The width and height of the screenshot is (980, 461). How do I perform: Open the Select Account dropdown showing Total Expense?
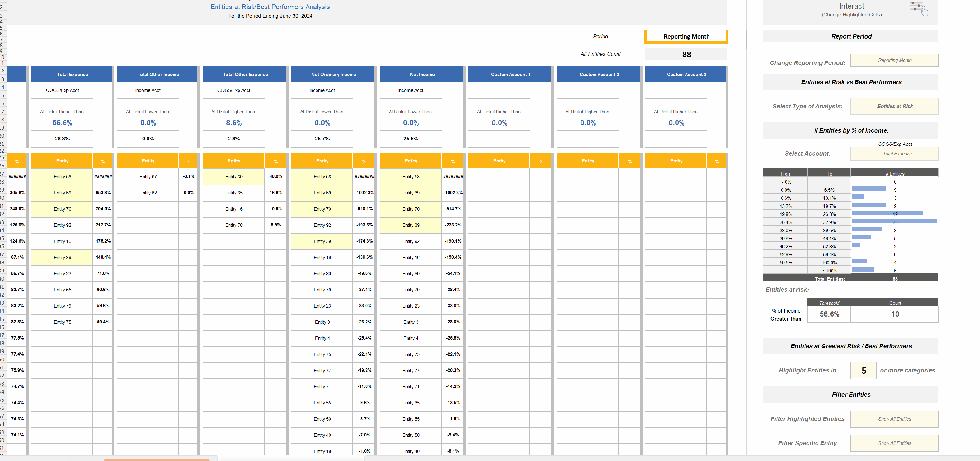click(895, 154)
